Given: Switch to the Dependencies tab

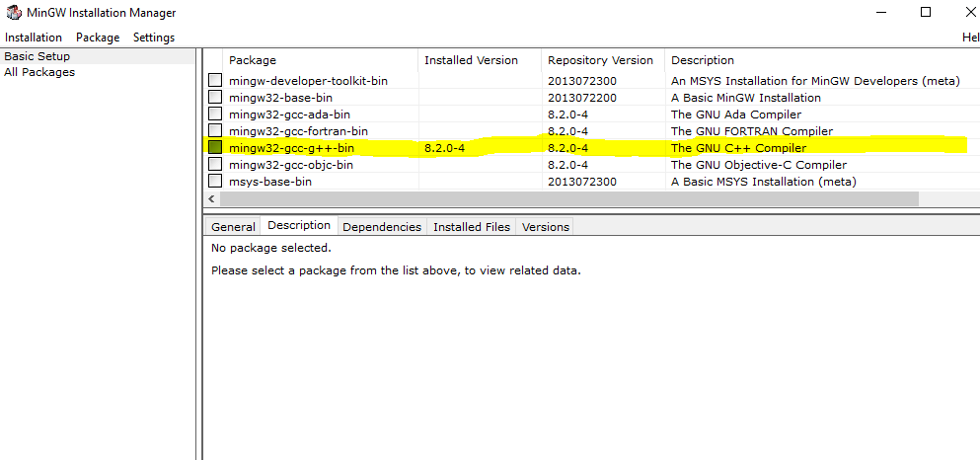Looking at the screenshot, I should 382,227.
